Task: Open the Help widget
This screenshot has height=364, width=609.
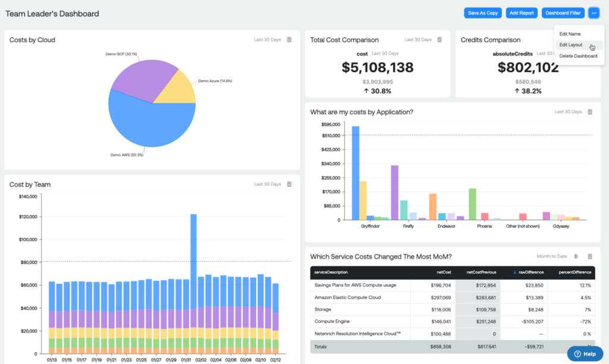Action: coord(585,354)
